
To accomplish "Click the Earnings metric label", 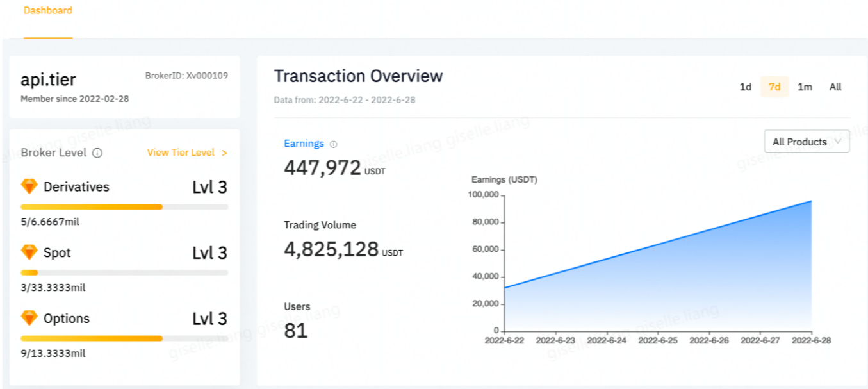I will tap(304, 144).
